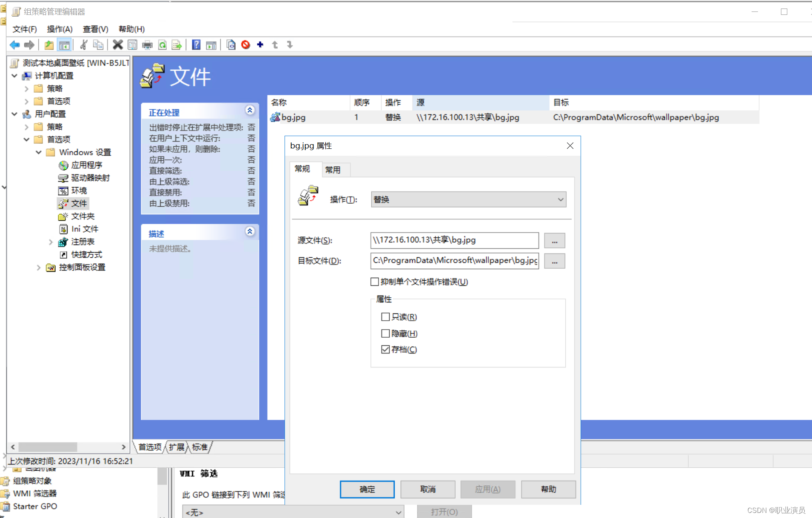Select the 驱动器映射 node in the tree
Image resolution: width=812 pixels, height=518 pixels.
(x=90, y=178)
